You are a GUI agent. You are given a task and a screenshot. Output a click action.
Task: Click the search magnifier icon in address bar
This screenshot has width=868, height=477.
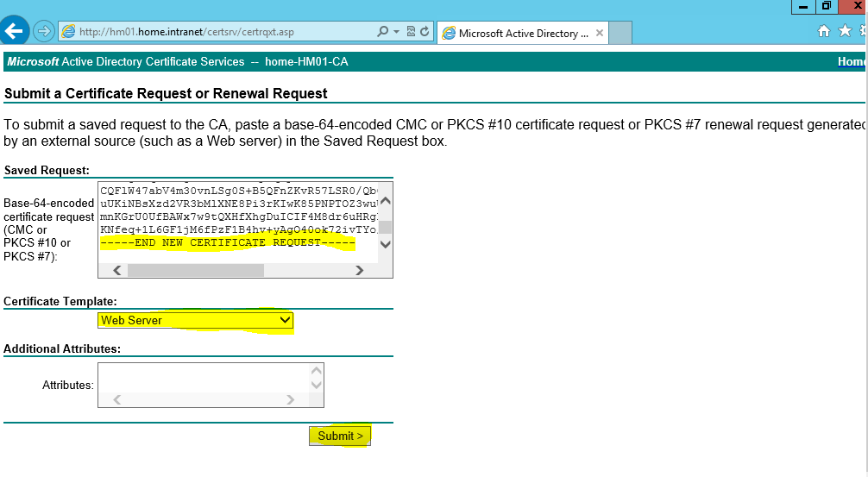click(x=383, y=32)
